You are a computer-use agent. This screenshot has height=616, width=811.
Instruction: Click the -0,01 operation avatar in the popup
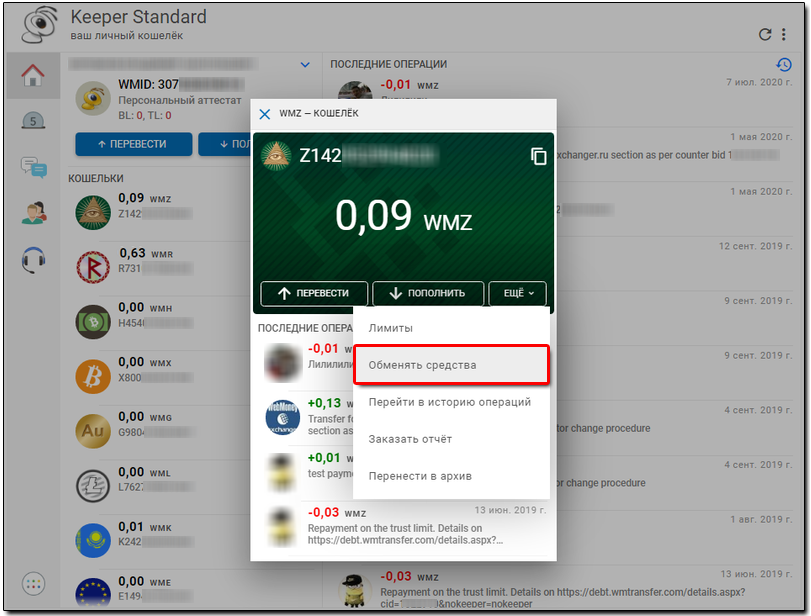[282, 363]
